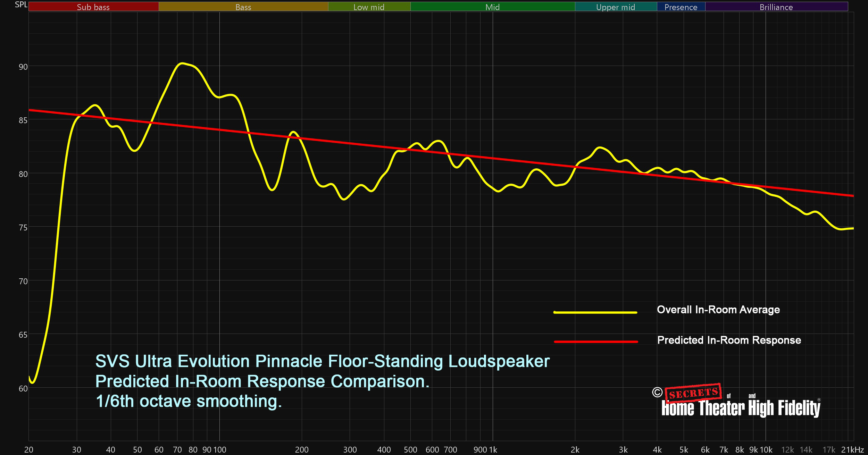This screenshot has height=455, width=868.
Task: Click the Sub bass frequency band label
Action: (93, 7)
